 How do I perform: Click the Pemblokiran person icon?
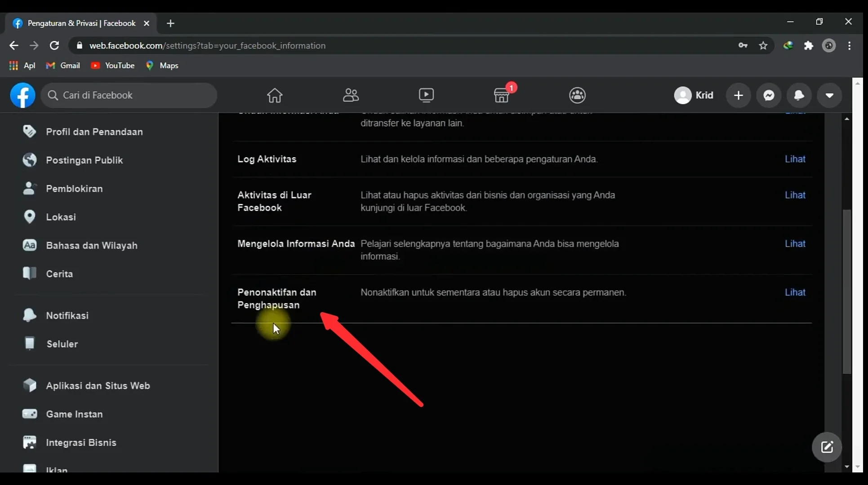pyautogui.click(x=29, y=188)
